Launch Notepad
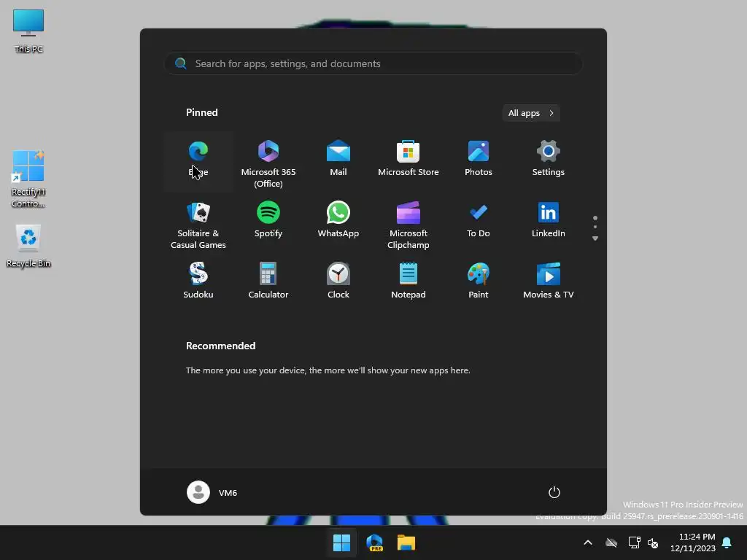Screen dimensions: 747x560 (409, 284)
